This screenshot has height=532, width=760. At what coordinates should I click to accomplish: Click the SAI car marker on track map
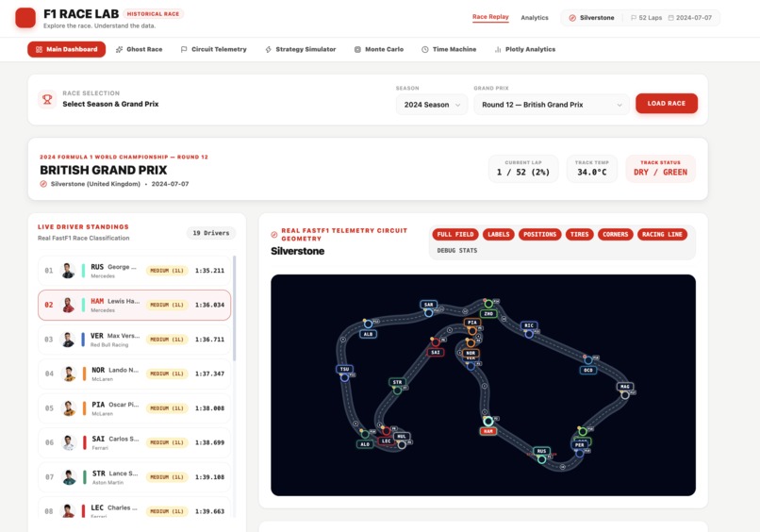436,342
